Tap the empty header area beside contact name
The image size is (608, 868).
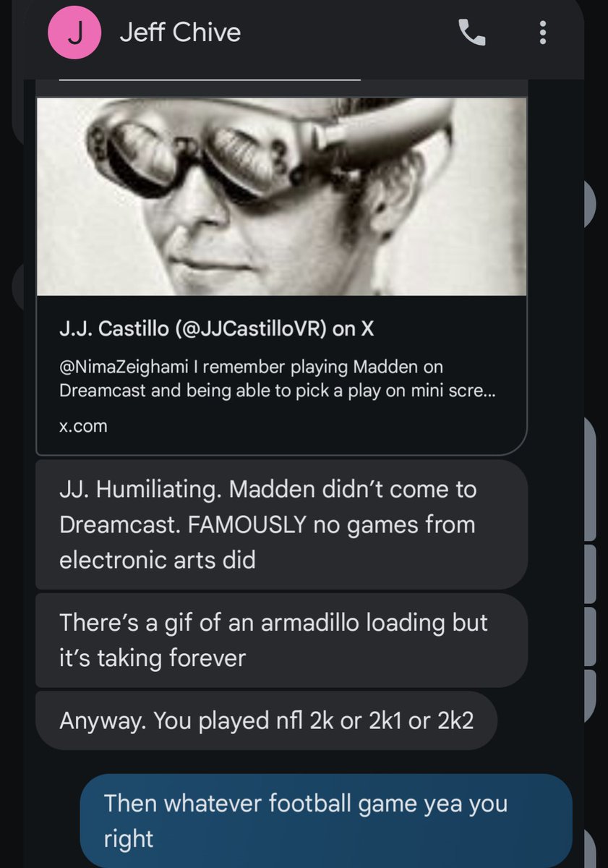pyautogui.click(x=347, y=33)
